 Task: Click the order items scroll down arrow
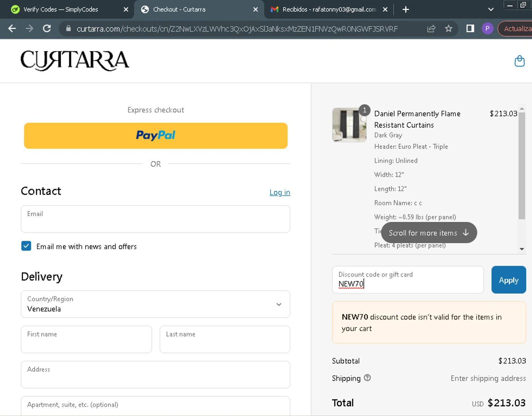coord(522,249)
